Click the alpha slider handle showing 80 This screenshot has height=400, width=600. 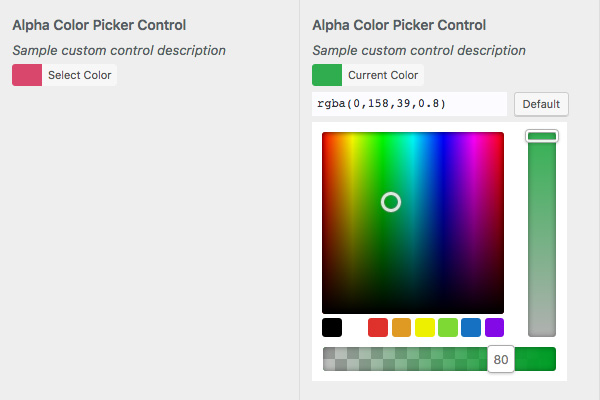501,359
